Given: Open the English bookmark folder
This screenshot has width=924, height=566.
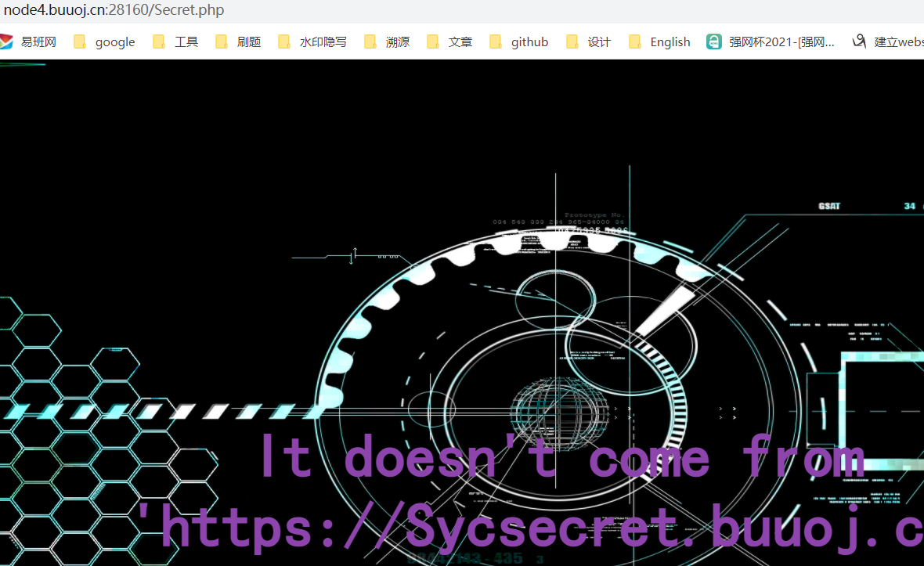Looking at the screenshot, I should coord(660,42).
